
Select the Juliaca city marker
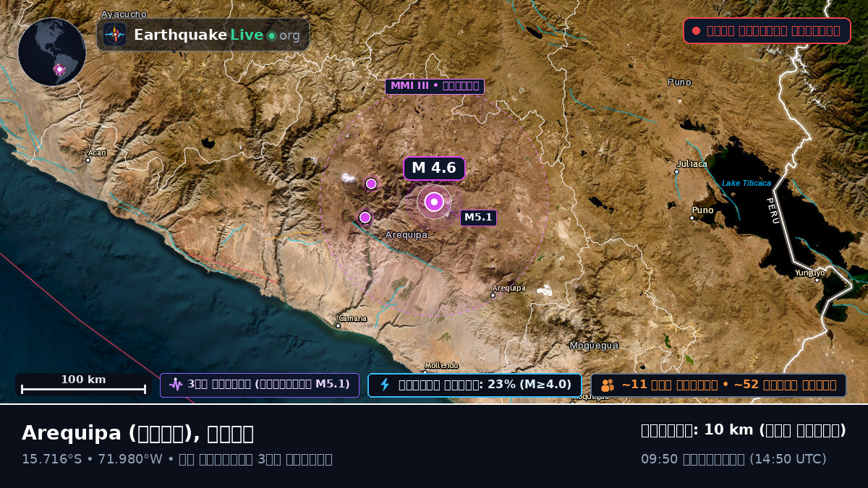pos(677,172)
